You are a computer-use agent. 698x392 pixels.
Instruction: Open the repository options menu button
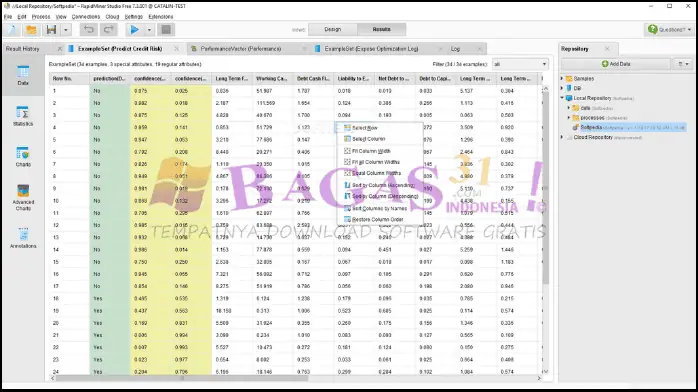(x=683, y=64)
